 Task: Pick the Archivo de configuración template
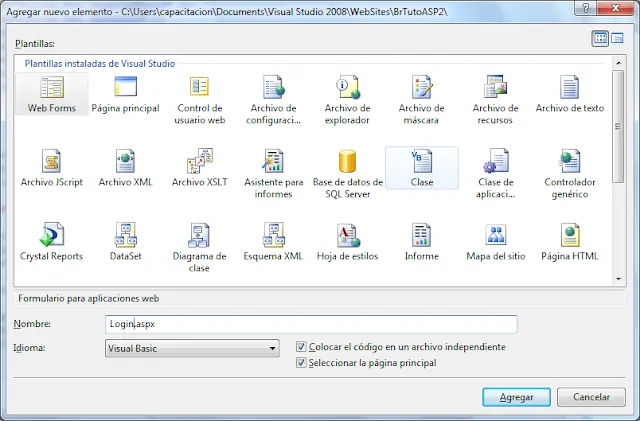click(273, 100)
